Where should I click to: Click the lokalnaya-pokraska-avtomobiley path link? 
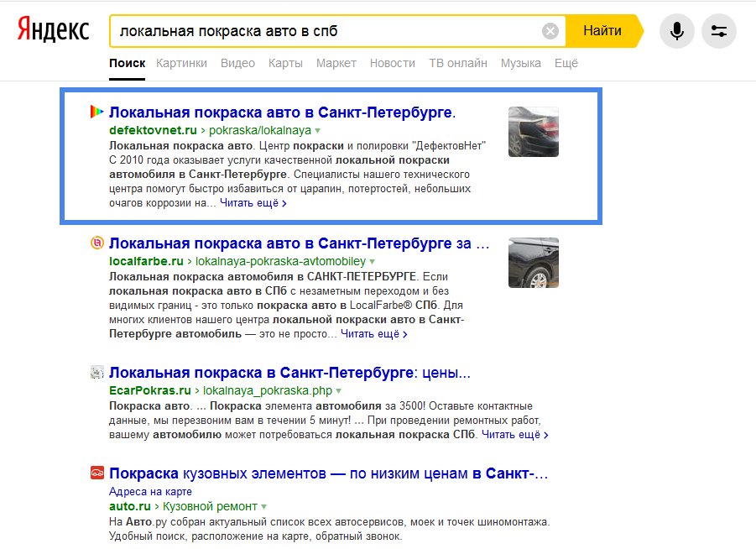280,261
